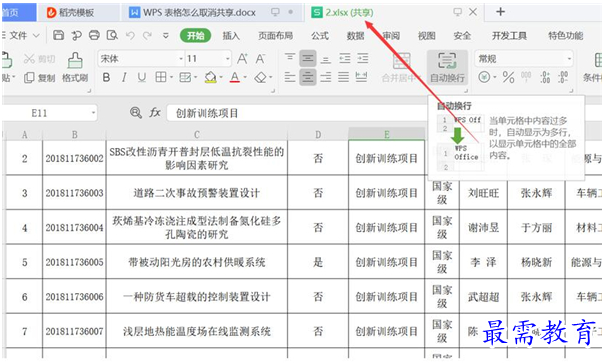This screenshot has height=364, width=604.
Task: Switch to the 视图 (View) tab
Action: [x=426, y=36]
